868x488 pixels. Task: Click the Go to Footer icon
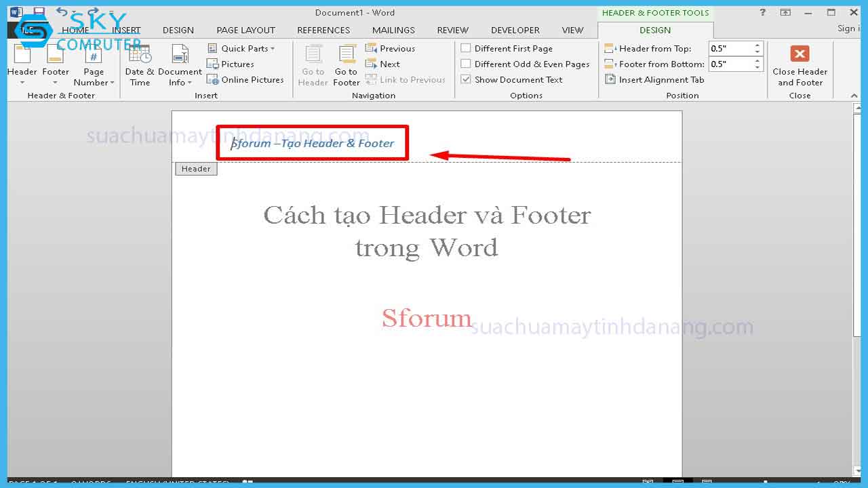pos(347,56)
